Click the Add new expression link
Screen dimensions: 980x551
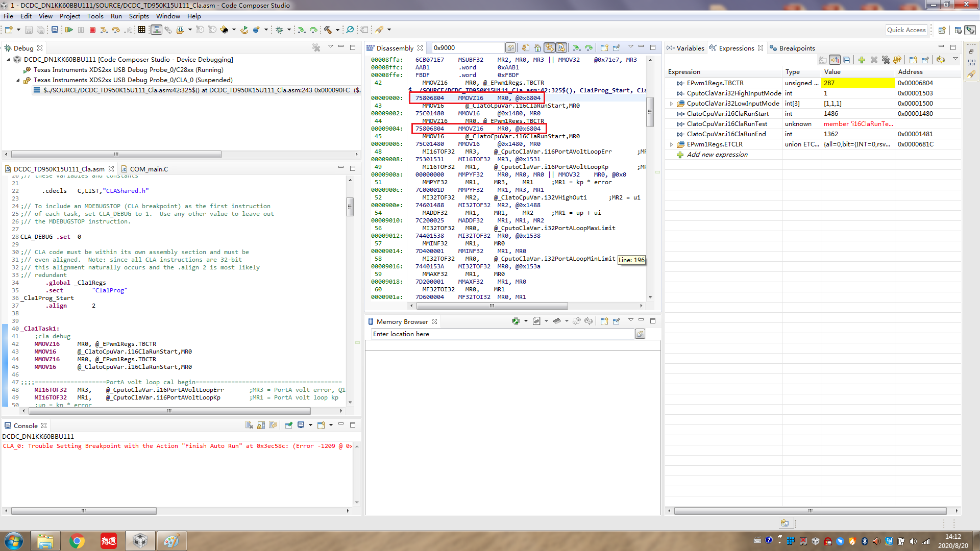tap(717, 155)
